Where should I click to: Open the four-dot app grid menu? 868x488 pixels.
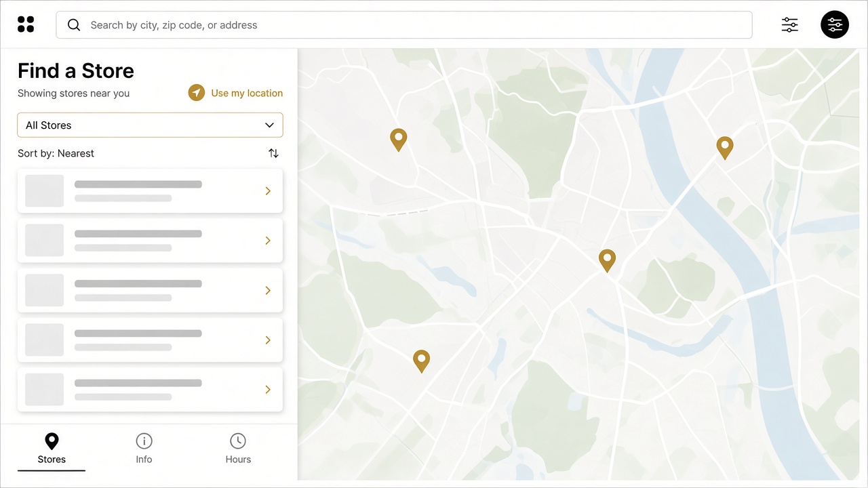click(26, 25)
